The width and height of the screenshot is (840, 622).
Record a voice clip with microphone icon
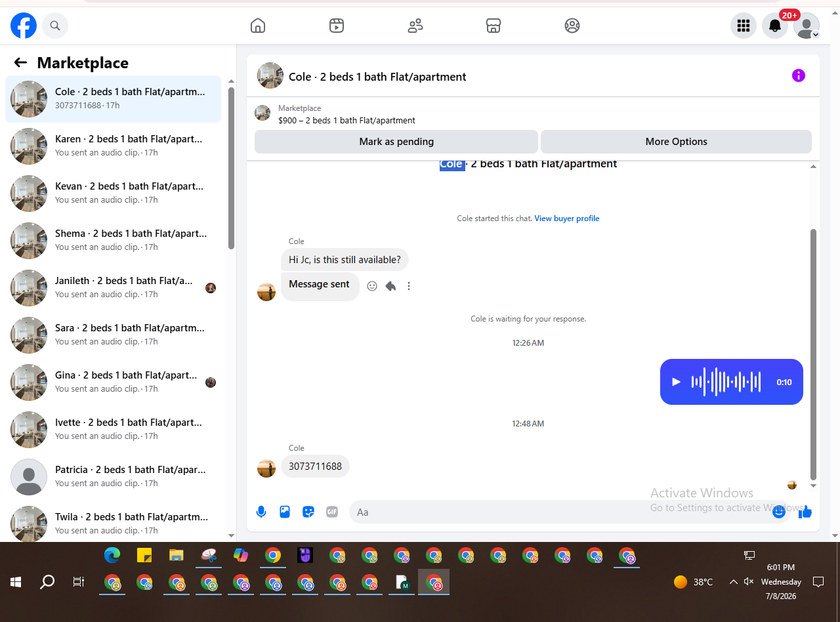pos(261,512)
